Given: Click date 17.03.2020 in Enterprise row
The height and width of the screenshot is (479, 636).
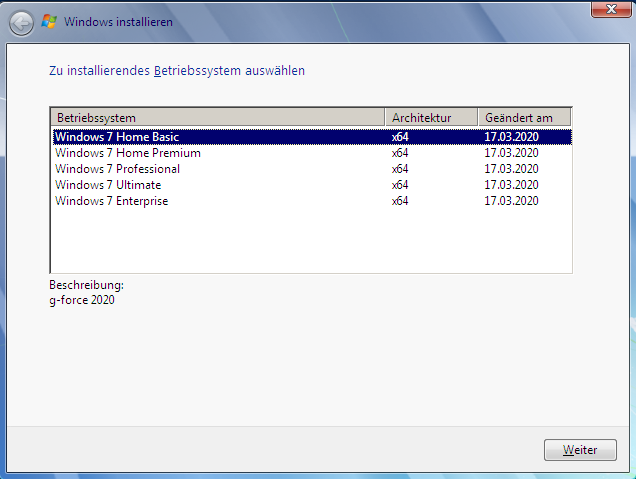Looking at the screenshot, I should [x=511, y=201].
